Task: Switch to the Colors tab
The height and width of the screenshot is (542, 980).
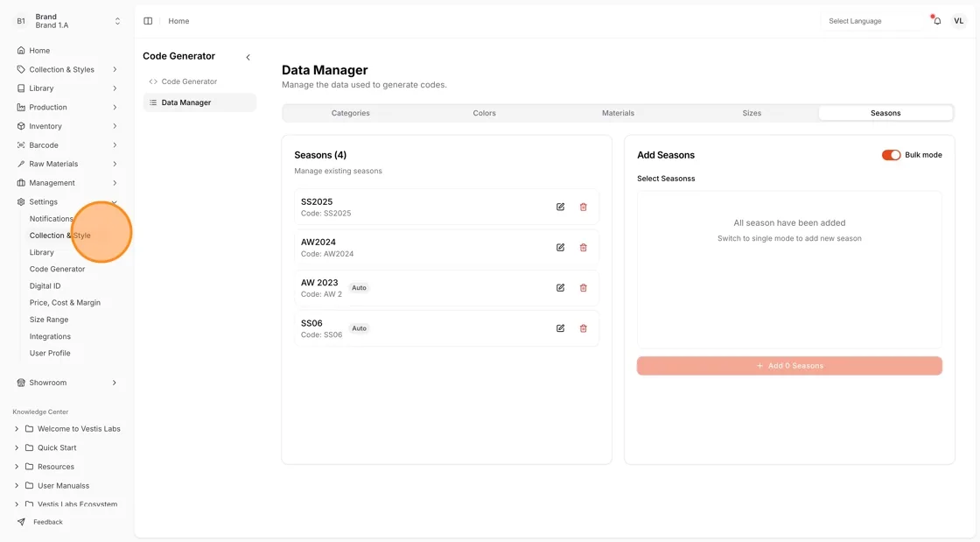Action: 485,113
